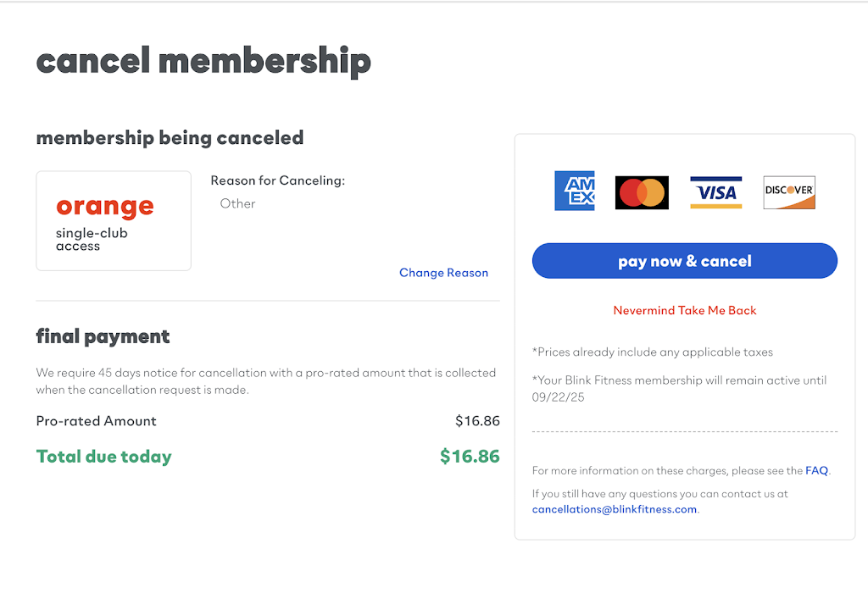Click the applicable taxes disclaimer note
Screen dimensions: 868x610
pyautogui.click(x=653, y=352)
